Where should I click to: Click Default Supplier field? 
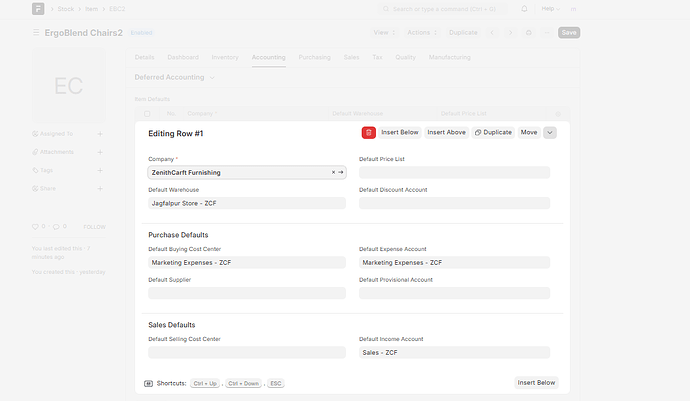point(247,293)
